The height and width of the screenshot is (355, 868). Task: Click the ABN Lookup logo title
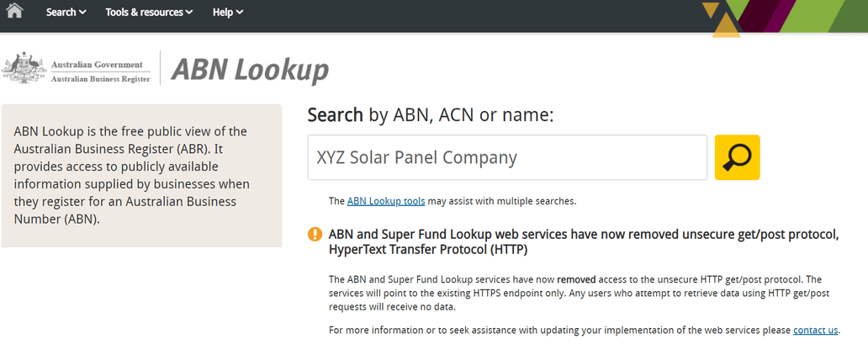pos(250,71)
